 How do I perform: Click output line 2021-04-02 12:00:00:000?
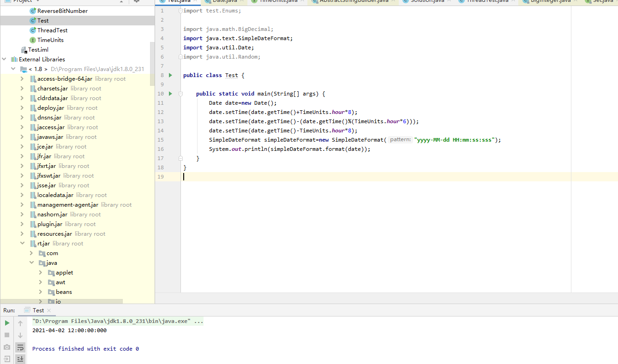click(69, 330)
